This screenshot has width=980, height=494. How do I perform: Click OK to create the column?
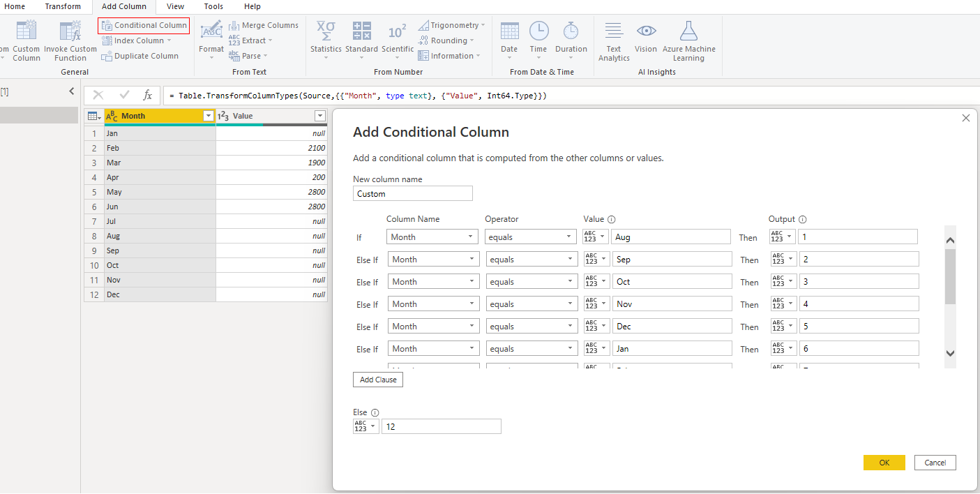[x=884, y=463]
